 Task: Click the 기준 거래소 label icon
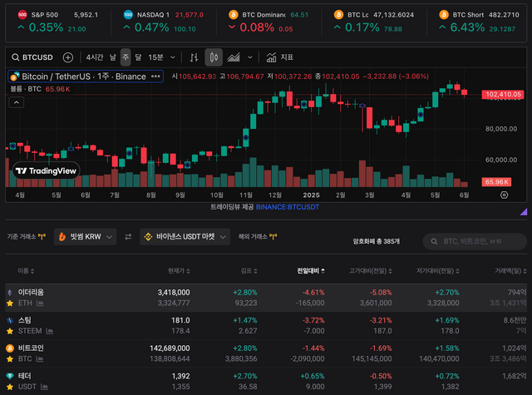pos(42,236)
